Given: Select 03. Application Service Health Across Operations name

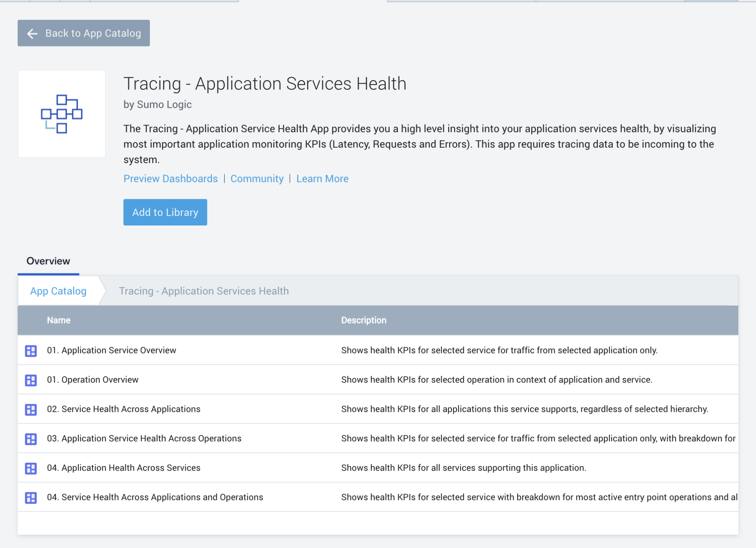Looking at the screenshot, I should 144,438.
